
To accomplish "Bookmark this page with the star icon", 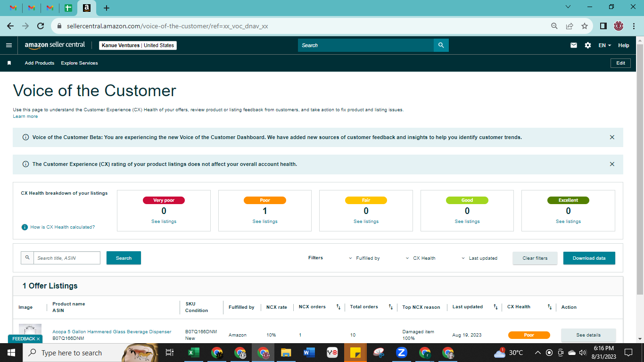I will click(x=585, y=26).
